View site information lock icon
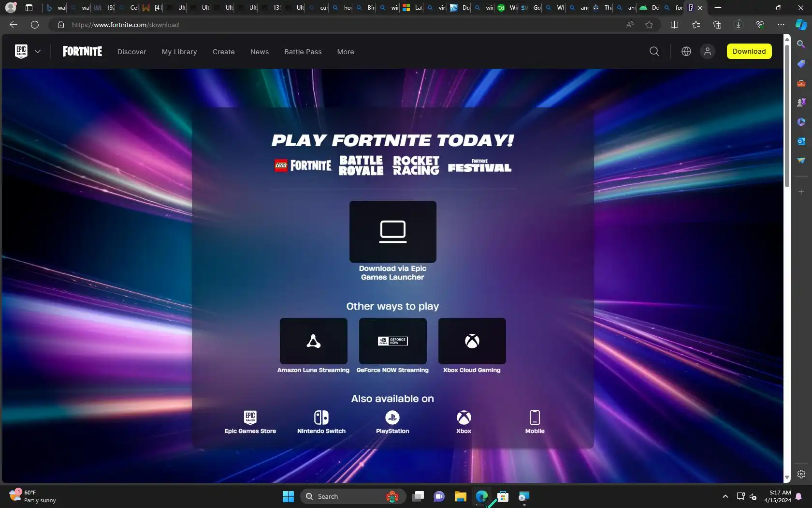 click(x=61, y=25)
